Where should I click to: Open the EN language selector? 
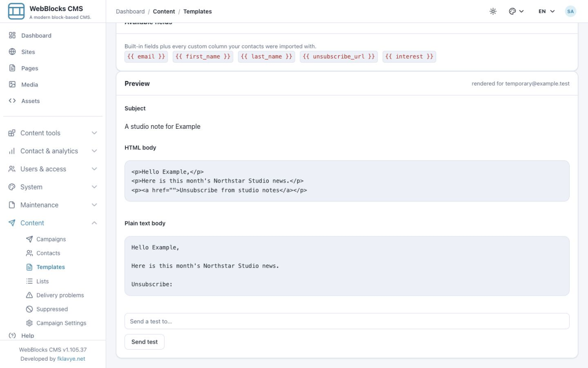pyautogui.click(x=547, y=11)
